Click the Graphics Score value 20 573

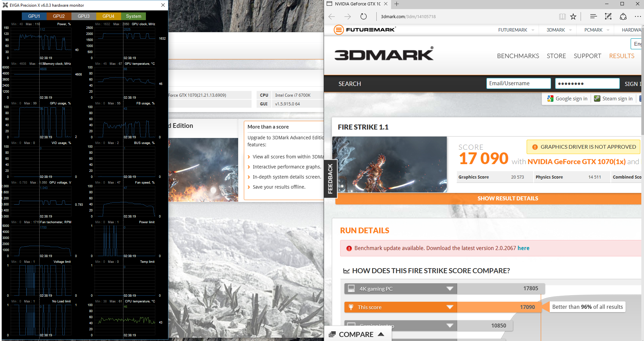pos(517,177)
